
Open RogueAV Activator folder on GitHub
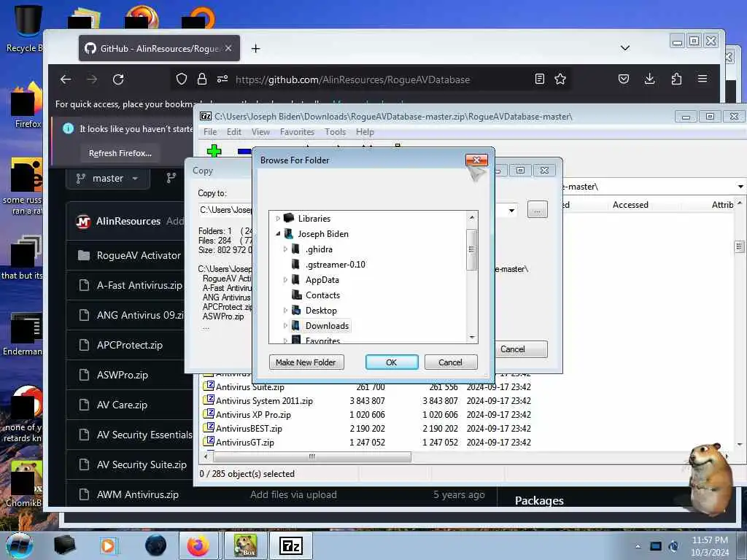139,256
